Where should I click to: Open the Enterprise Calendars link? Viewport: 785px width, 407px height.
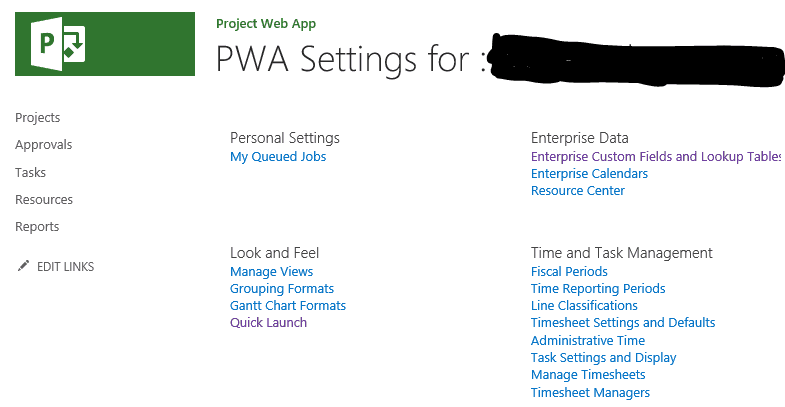click(x=589, y=174)
